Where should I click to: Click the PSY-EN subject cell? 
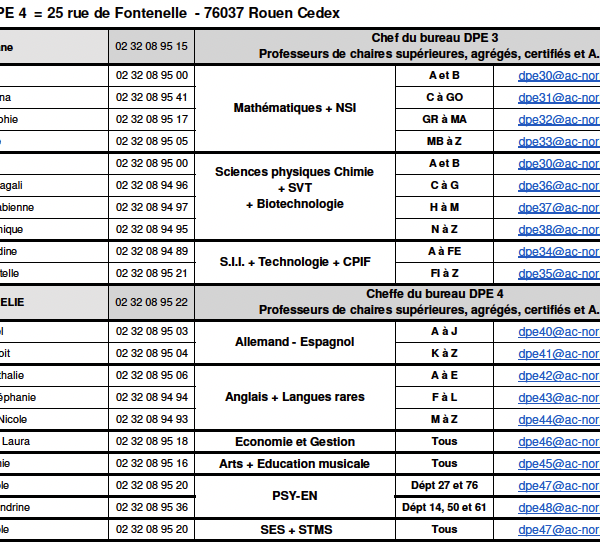295,496
